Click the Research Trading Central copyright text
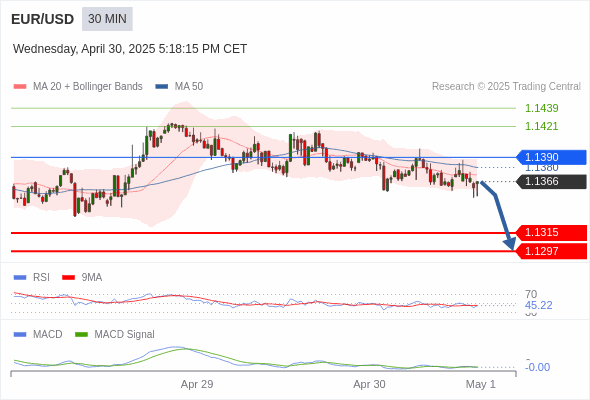This screenshot has width=590, height=400. coord(506,87)
